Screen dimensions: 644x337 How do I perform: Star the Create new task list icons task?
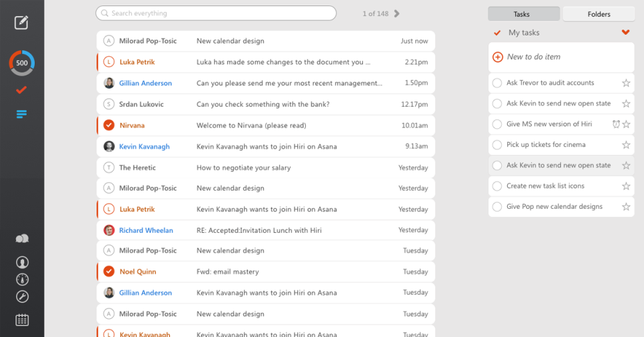coord(626,186)
